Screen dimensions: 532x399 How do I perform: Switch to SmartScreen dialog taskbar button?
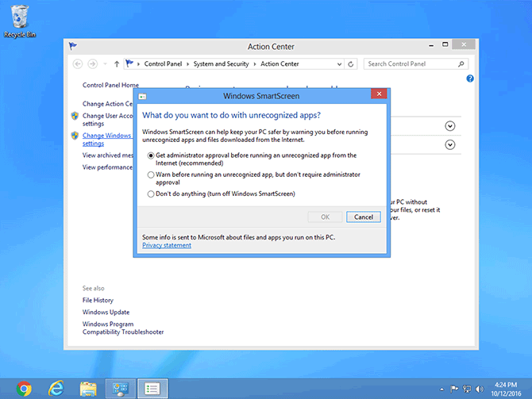pos(152,389)
